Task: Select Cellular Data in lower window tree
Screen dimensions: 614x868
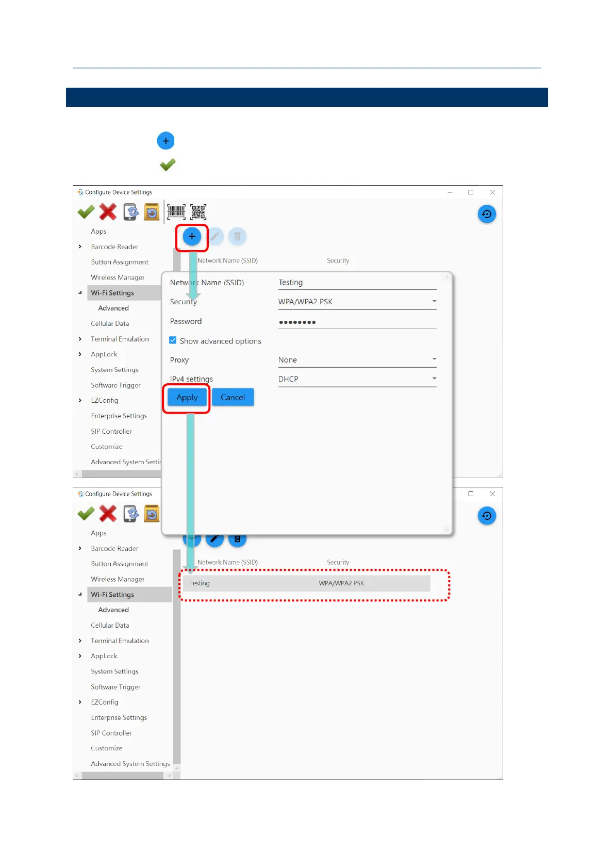Action: click(x=110, y=625)
